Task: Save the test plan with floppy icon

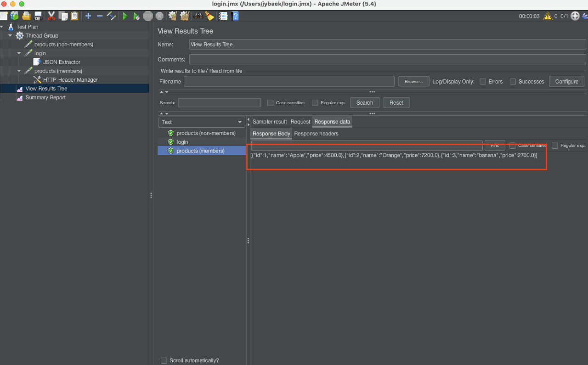Action: click(39, 16)
